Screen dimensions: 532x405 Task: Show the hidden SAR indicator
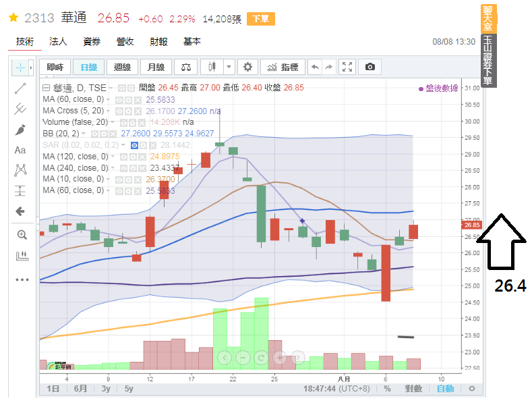pyautogui.click(x=134, y=145)
